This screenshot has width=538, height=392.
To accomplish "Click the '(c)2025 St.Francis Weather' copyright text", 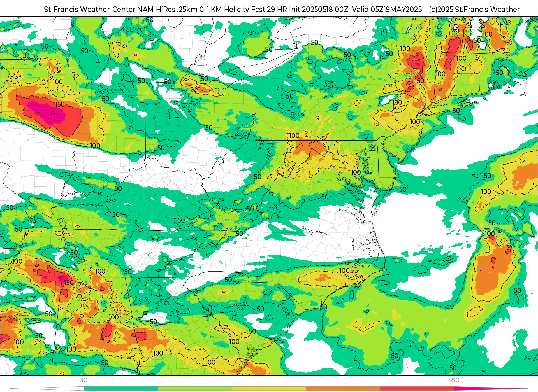I will click(474, 10).
